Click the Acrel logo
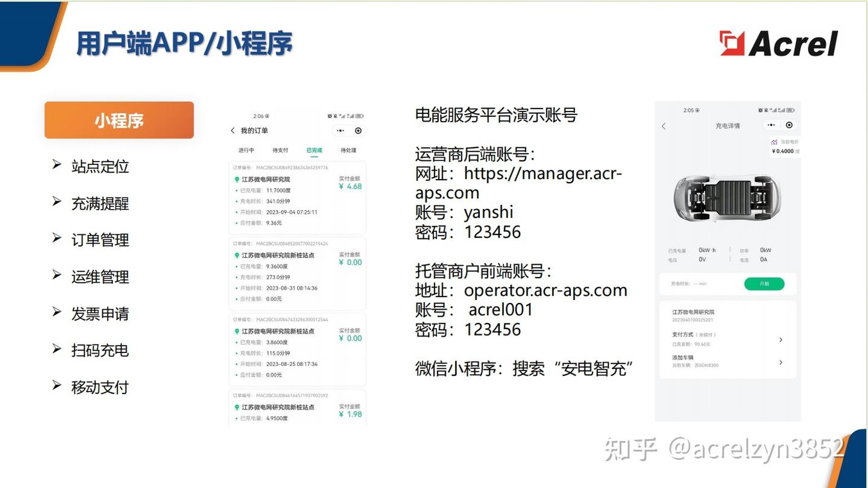Screen dimensions: 868x488 click(778, 43)
